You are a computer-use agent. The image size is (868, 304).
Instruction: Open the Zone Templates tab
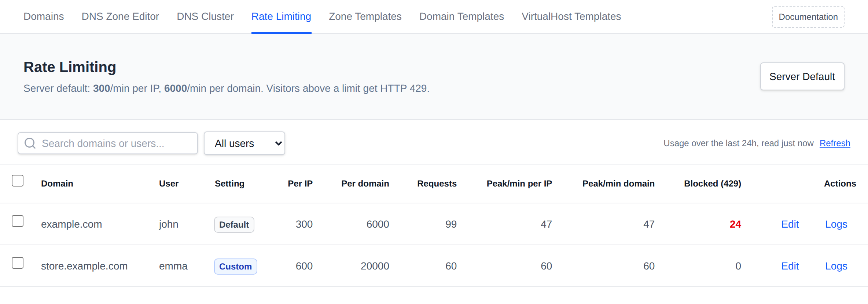coord(365,17)
